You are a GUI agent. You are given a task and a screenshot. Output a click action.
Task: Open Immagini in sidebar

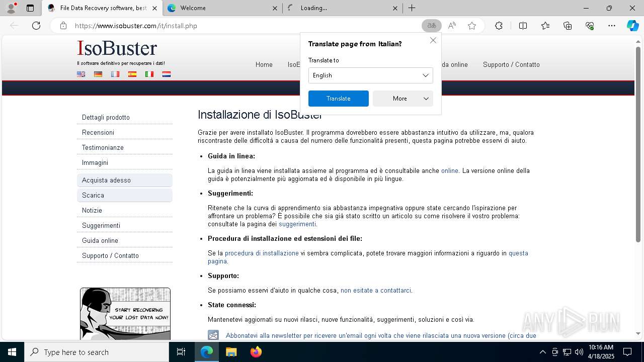125,162
